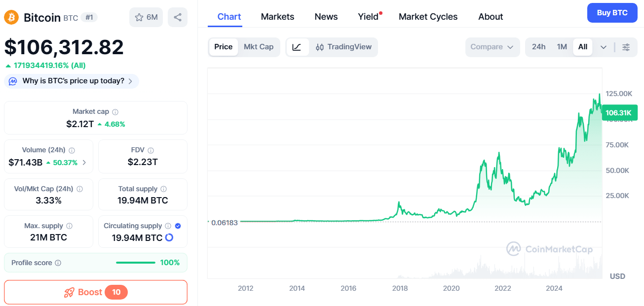This screenshot has width=644, height=306.
Task: Switch to the News tab
Action: pyautogui.click(x=326, y=17)
